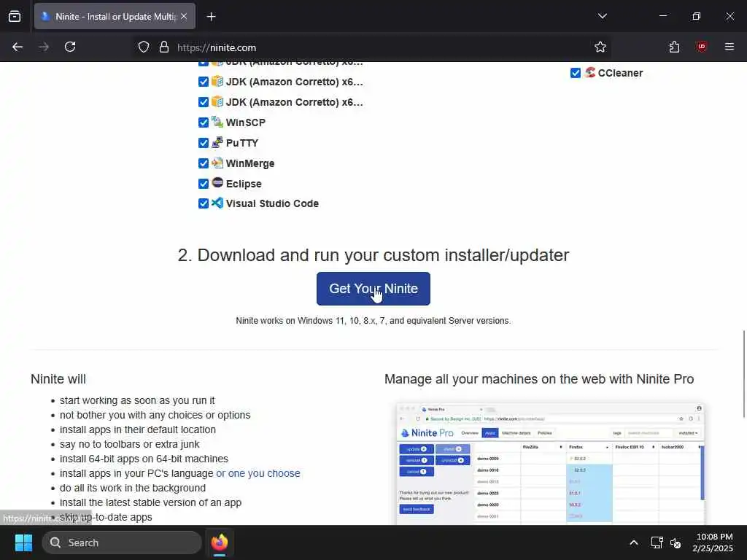Restore down the Firefox window

click(696, 16)
